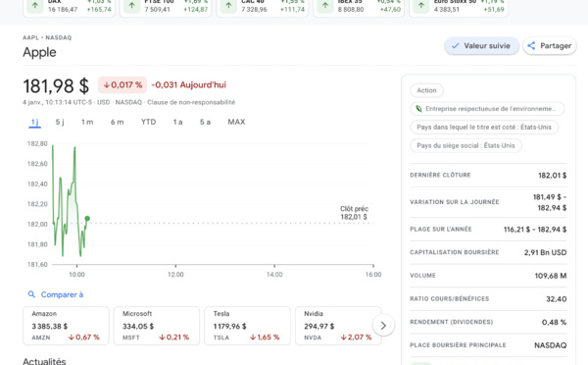The image size is (588, 365).
Task: Click the Pays dans lequel le titre est coté chip
Action: point(484,128)
